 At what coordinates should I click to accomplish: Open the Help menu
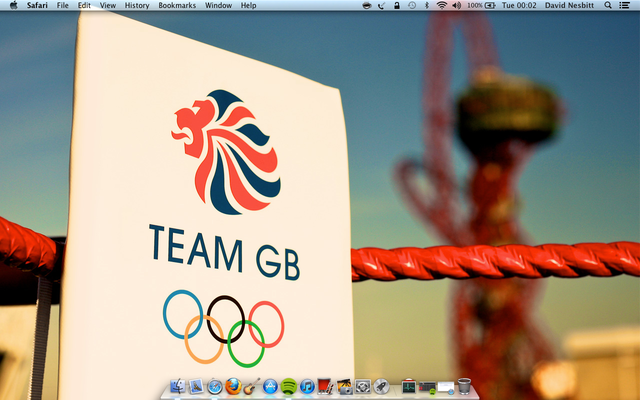click(249, 5)
